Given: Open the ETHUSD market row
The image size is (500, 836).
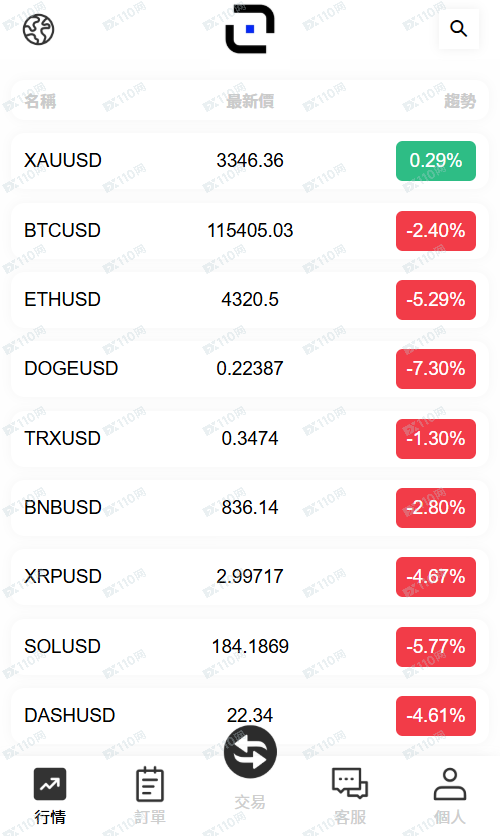Looking at the screenshot, I should coord(250,299).
